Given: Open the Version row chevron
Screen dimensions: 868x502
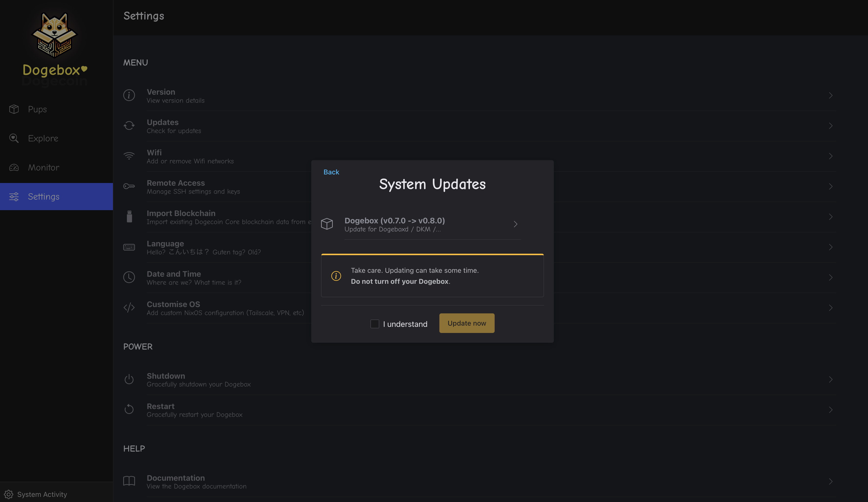Looking at the screenshot, I should (830, 95).
